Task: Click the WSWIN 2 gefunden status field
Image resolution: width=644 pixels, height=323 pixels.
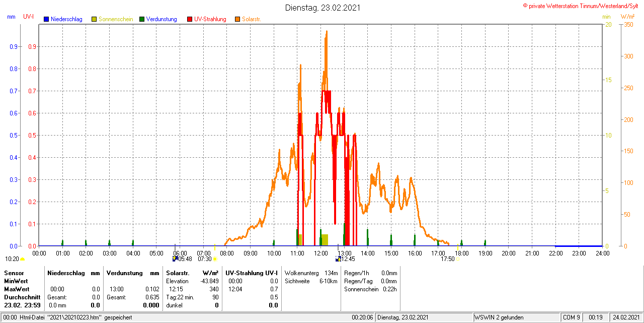Action: coord(517,317)
